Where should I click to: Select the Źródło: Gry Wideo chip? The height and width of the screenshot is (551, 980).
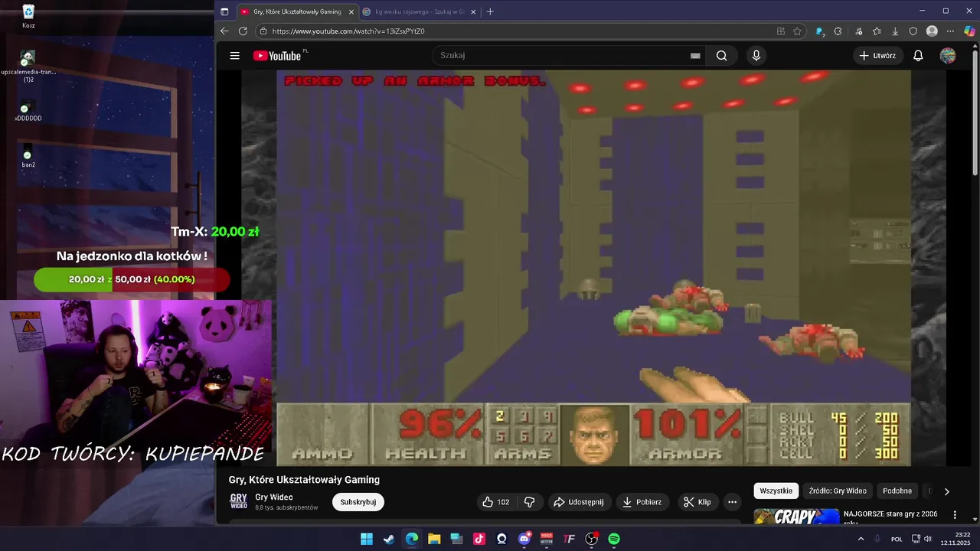pyautogui.click(x=838, y=491)
